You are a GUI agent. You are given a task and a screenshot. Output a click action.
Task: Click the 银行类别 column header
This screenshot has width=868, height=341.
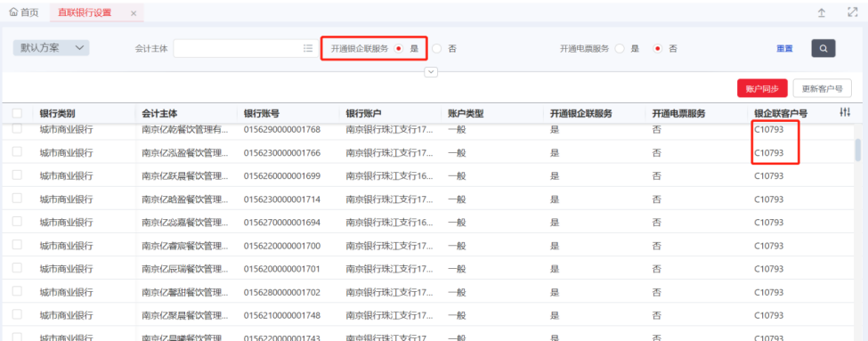(x=58, y=113)
